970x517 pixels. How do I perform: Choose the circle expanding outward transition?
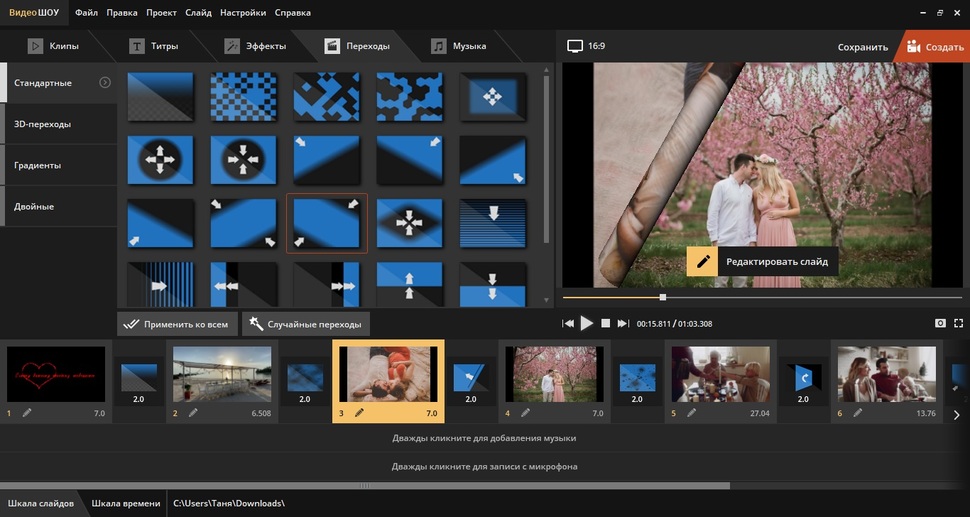[x=160, y=160]
